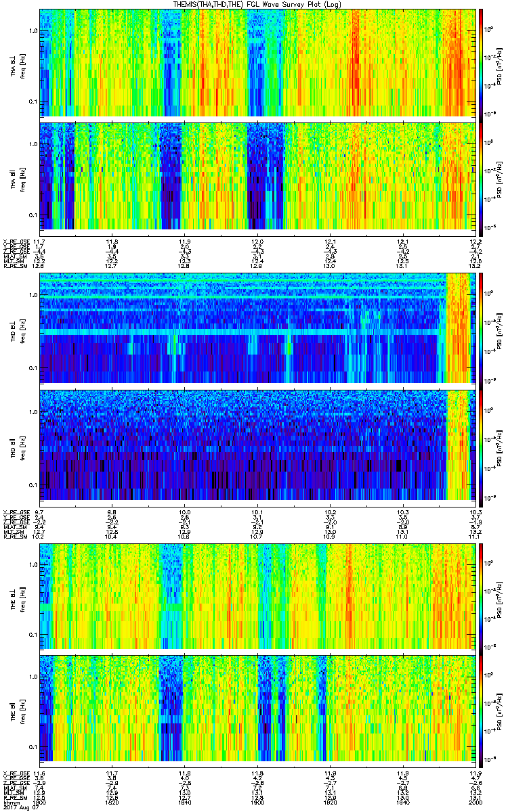Screen dimensions: 508x812
Task: Click the 0.1 frequency tick on THD B∥ axis
Action: point(33,485)
